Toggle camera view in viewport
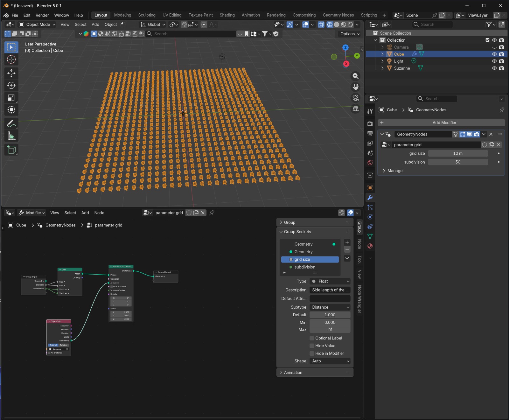Viewport: 509px width, 420px height. pos(356,98)
